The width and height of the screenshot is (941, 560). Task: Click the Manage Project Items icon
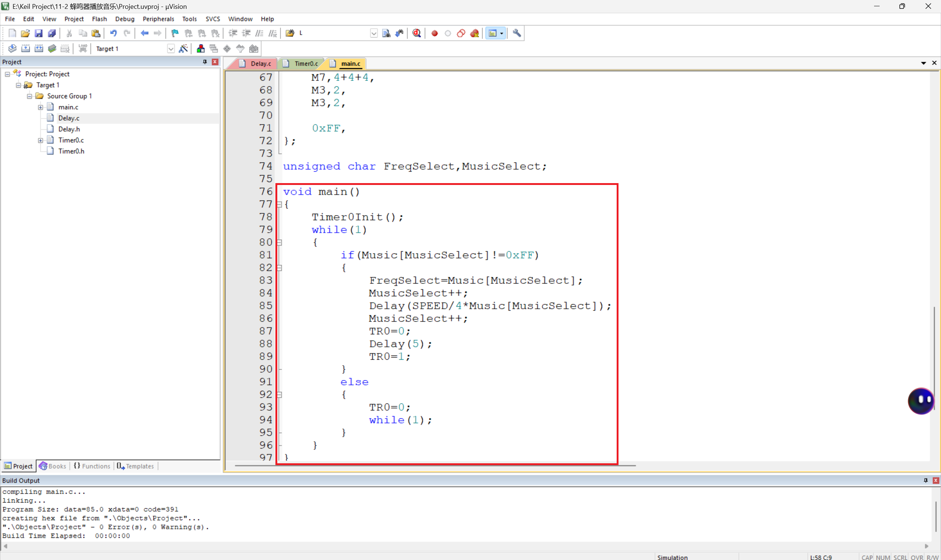click(200, 49)
